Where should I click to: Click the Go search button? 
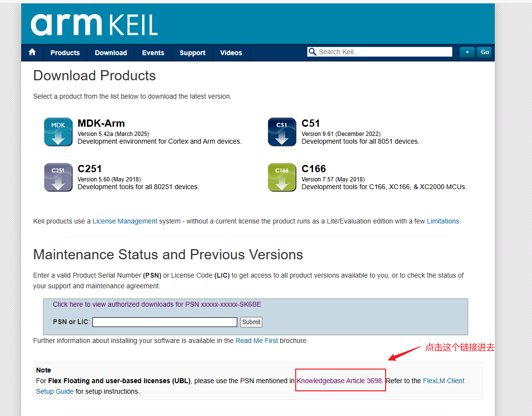[485, 52]
